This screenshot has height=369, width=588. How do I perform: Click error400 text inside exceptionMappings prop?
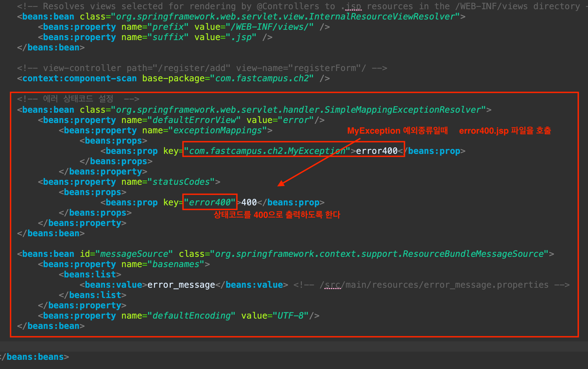376,151
